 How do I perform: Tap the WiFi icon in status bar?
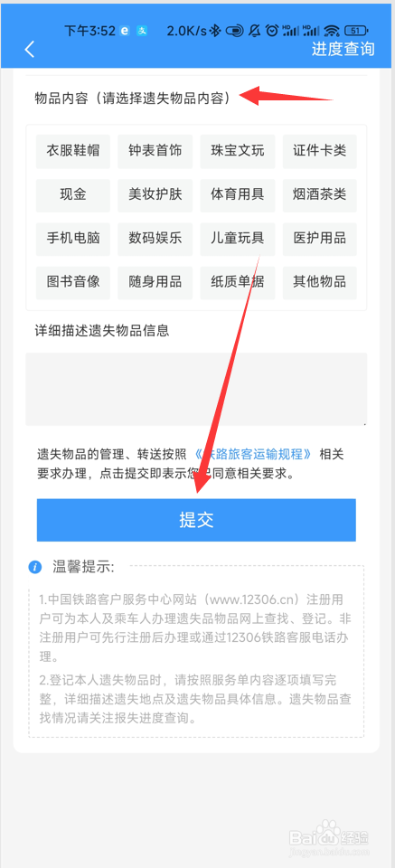[x=332, y=30]
